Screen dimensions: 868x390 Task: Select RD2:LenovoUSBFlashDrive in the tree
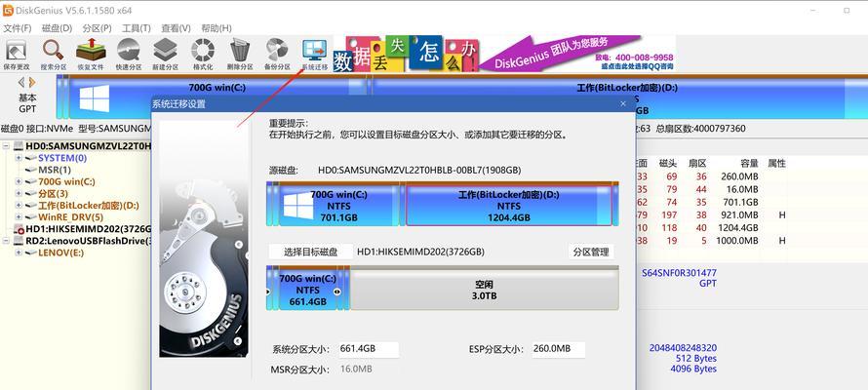click(89, 241)
